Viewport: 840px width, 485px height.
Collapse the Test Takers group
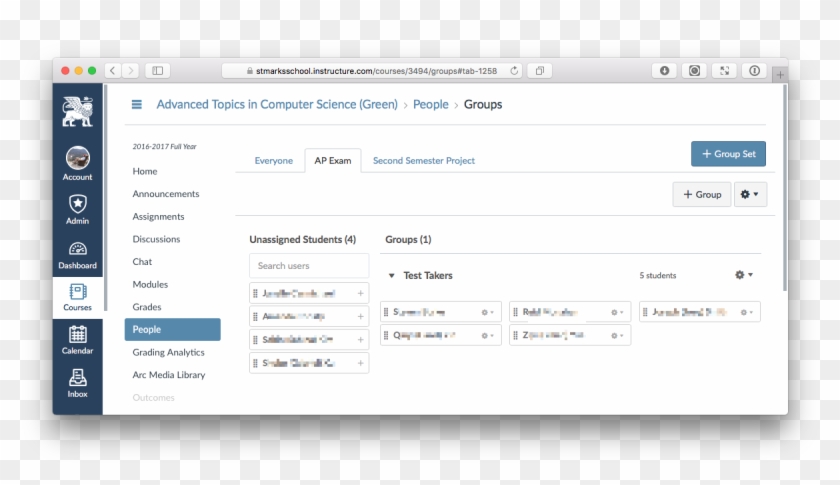pos(391,275)
